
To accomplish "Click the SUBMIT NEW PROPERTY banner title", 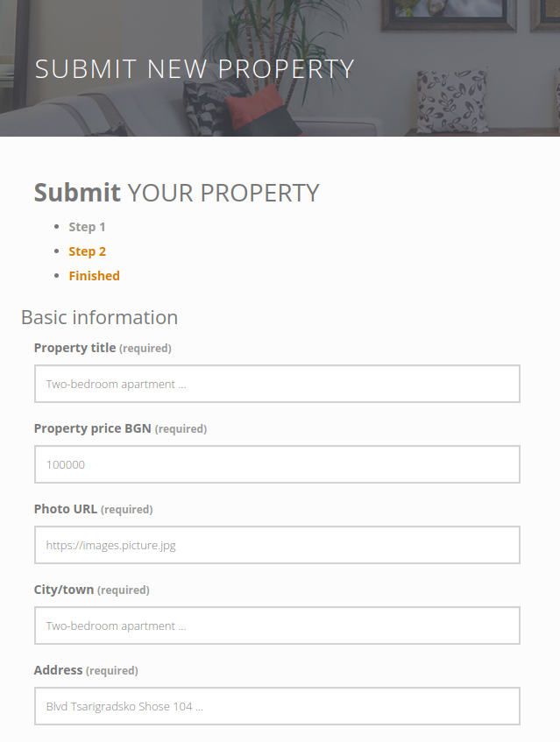I will coord(194,67).
